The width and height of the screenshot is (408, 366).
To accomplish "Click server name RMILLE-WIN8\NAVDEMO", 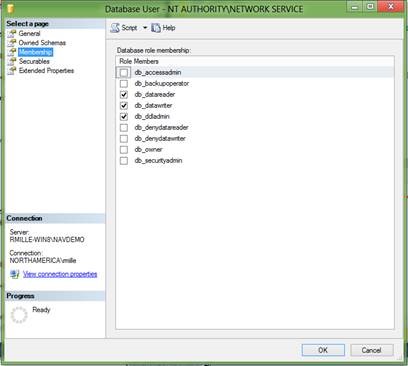I will click(47, 240).
